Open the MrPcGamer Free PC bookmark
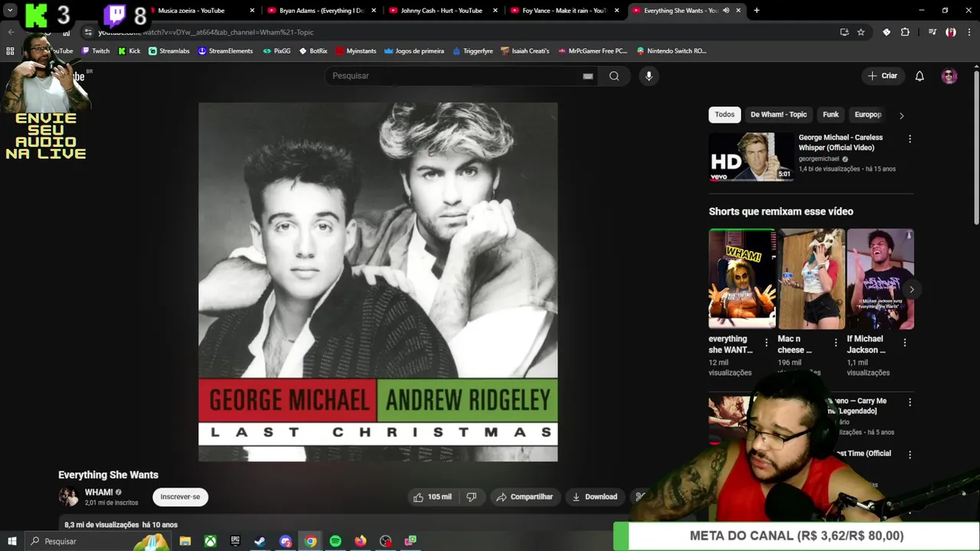 click(x=593, y=51)
